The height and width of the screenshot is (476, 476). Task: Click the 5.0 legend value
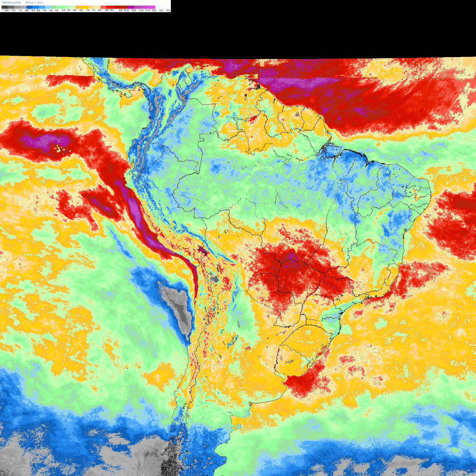63,10
